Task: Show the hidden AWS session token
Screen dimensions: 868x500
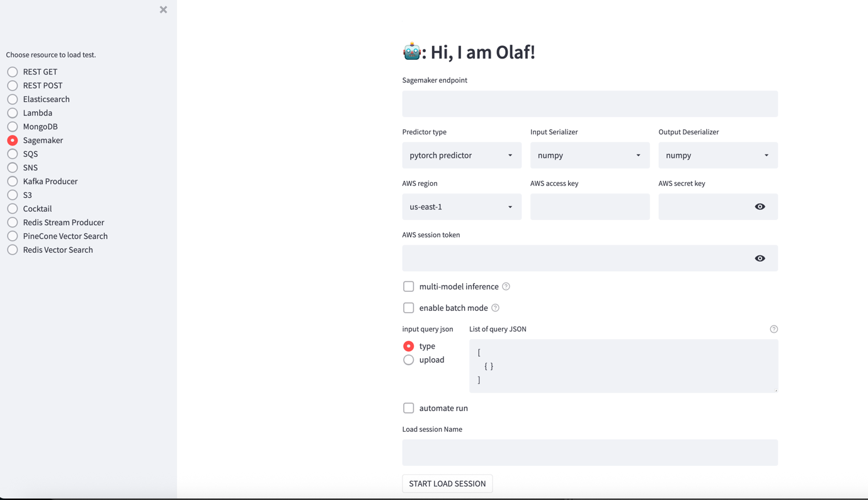Action: (759, 258)
